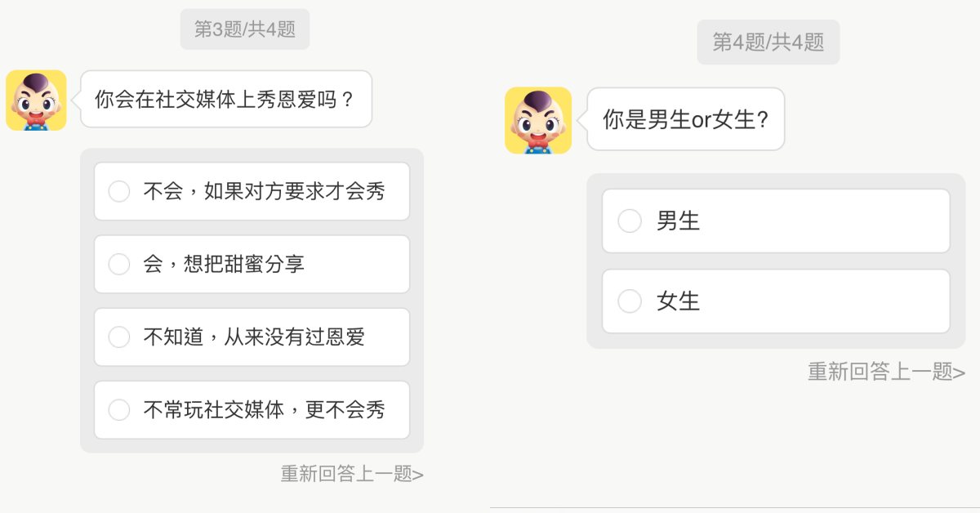Click 重新回答上一题 link under question 3
This screenshot has height=513, width=980.
[x=352, y=474]
